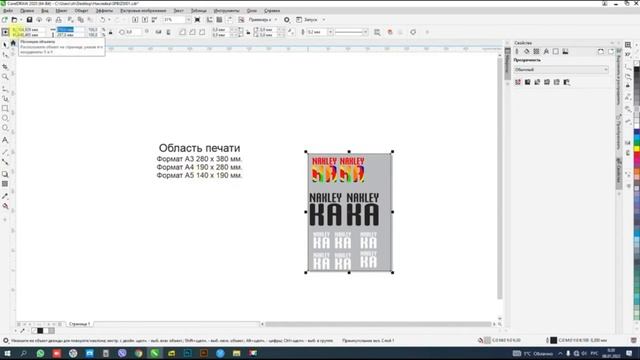
Task: Click the Transparency tab in Properties docker
Action: [536, 51]
